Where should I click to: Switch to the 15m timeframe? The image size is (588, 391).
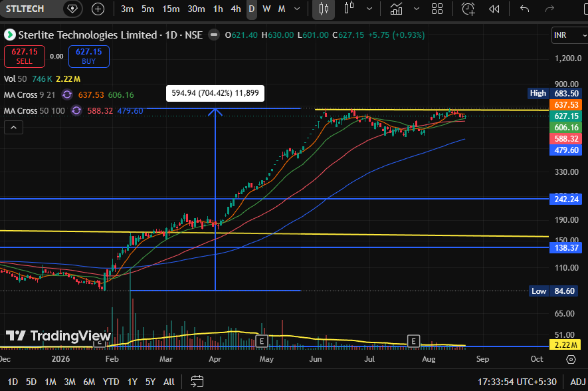[171, 9]
